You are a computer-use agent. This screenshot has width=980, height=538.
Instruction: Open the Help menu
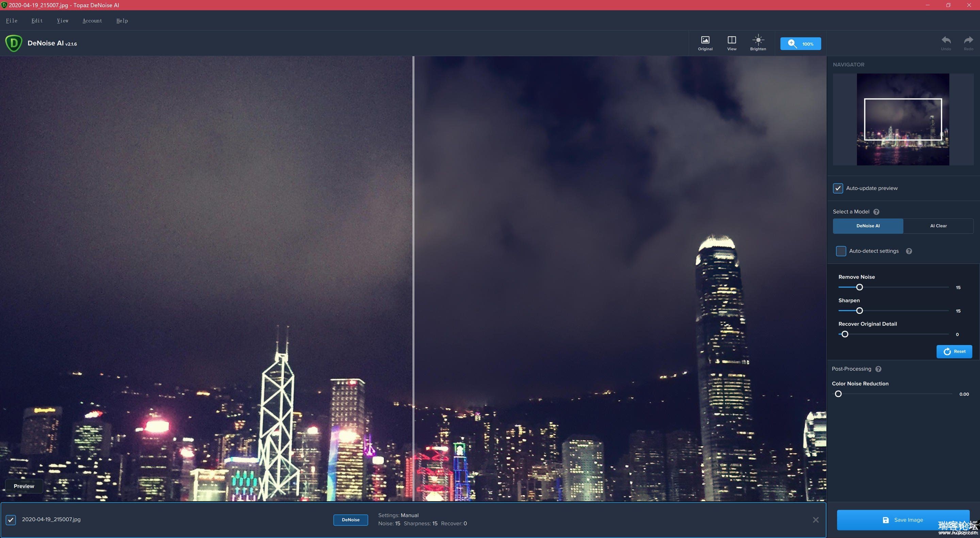coord(121,20)
